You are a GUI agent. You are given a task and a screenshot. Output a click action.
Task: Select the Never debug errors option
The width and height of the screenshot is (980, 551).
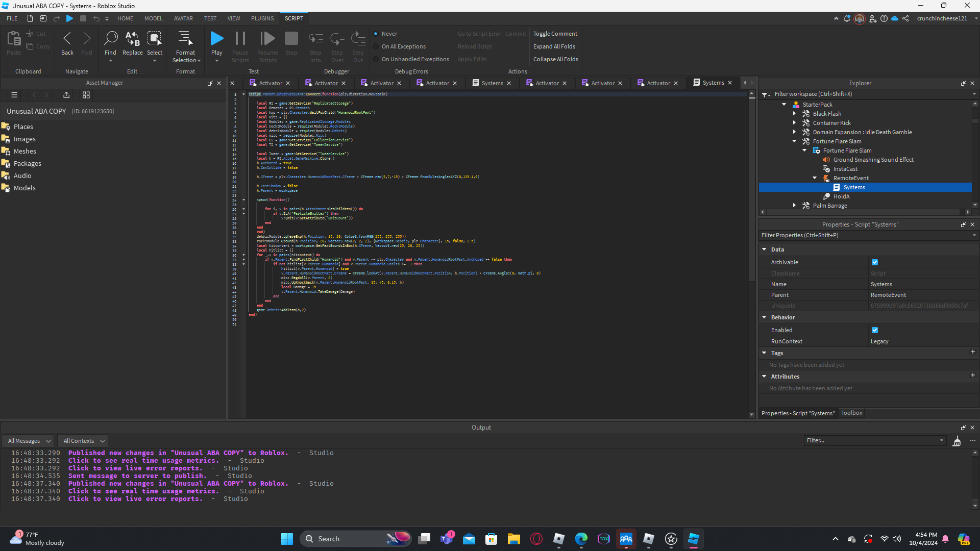[376, 34]
